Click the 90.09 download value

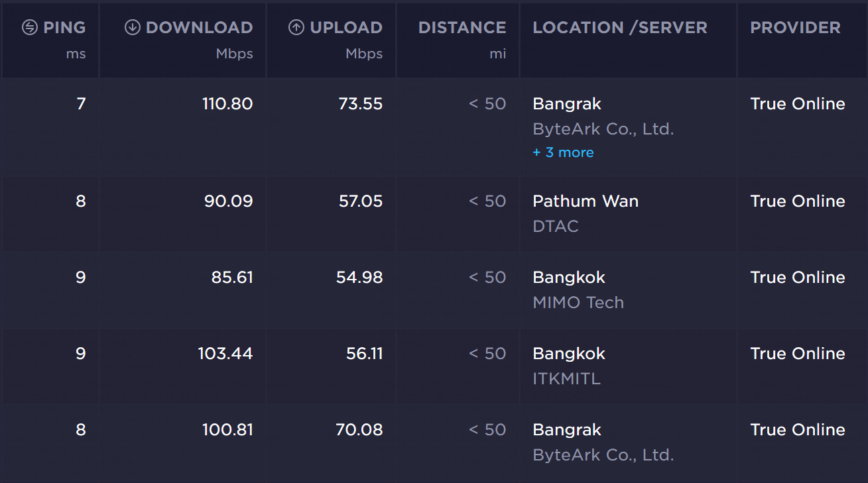click(229, 201)
